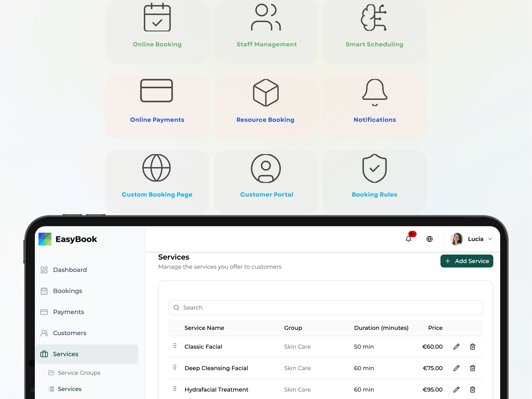Click the Customer Portal user icon
The image size is (532, 399).
coord(266,169)
